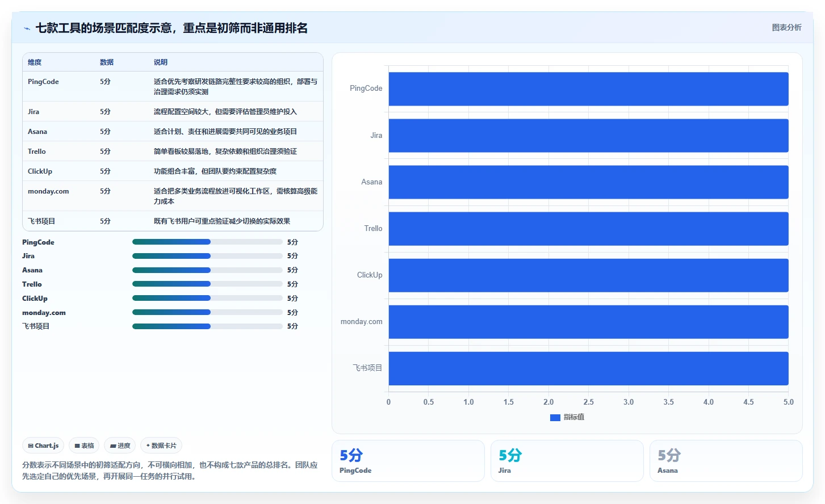Click the 飞书项目 axis label in the chart
825x504 pixels.
click(x=367, y=368)
